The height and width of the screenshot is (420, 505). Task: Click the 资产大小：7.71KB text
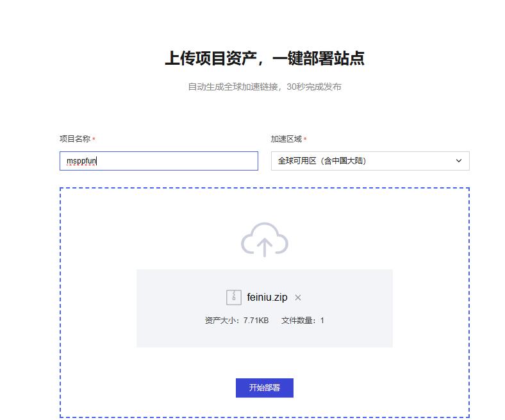pos(236,320)
